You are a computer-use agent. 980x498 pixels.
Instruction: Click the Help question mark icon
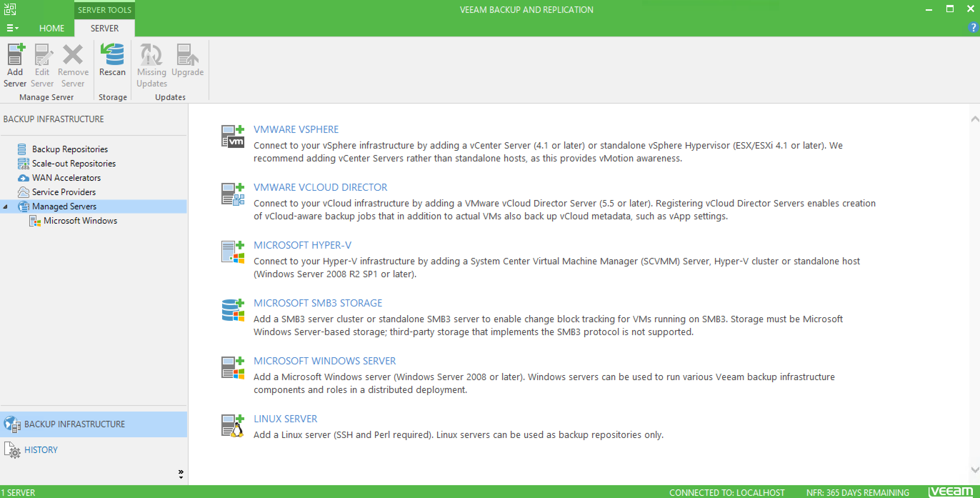point(973,28)
